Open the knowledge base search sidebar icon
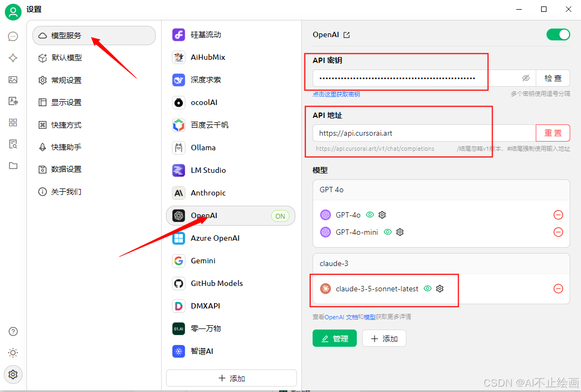 (13, 144)
